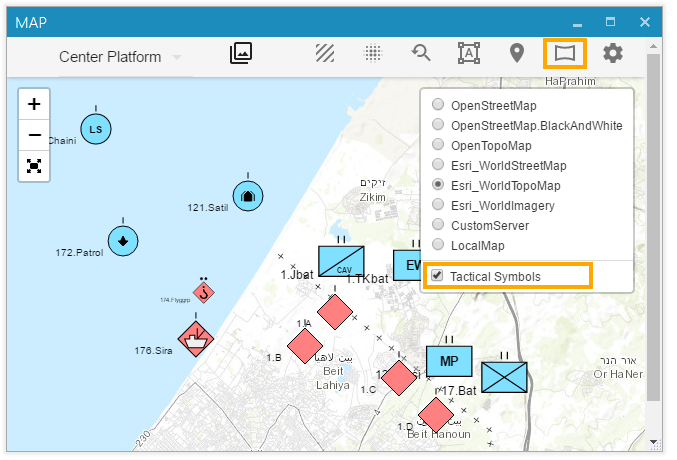Select the OpenTopoMap radio option
This screenshot has height=460, width=677.
(438, 145)
